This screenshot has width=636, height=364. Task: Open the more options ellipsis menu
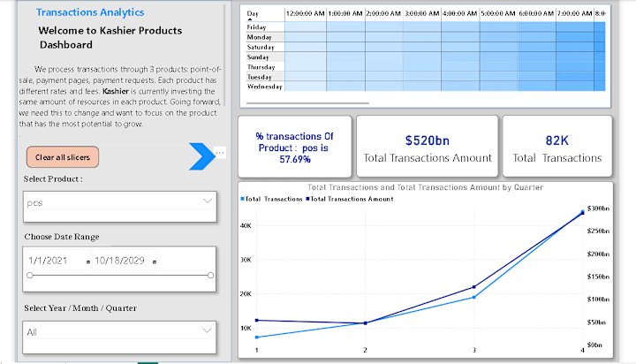click(x=220, y=153)
